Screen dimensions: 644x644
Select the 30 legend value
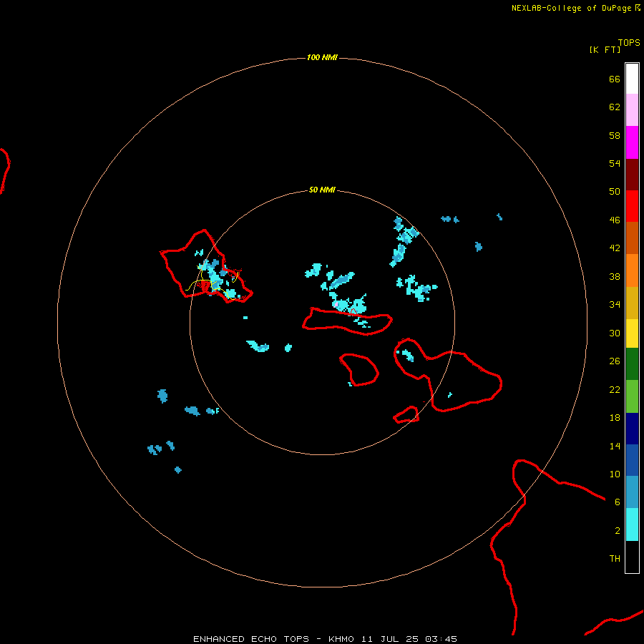tap(615, 333)
